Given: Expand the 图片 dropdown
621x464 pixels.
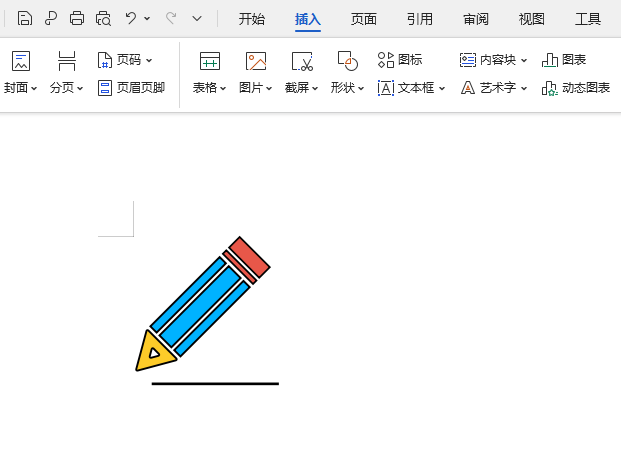Looking at the screenshot, I should [x=269, y=88].
